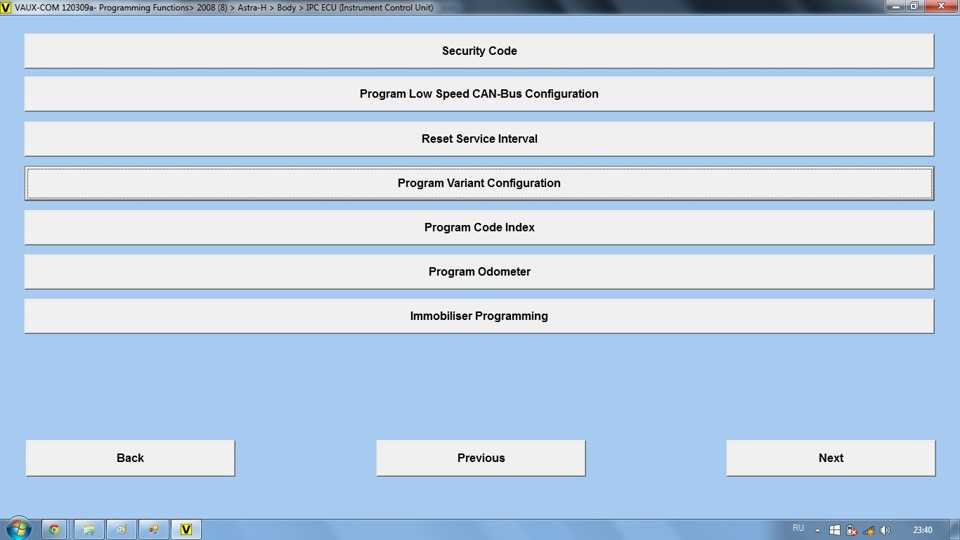Open Windows Explorer from the taskbar
The height and width of the screenshot is (540, 960).
[x=87, y=529]
